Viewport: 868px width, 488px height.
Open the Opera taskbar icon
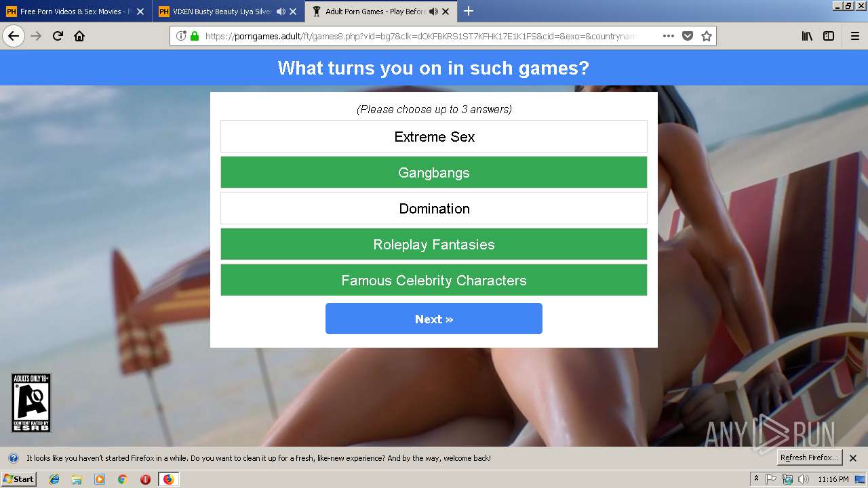coord(145,479)
